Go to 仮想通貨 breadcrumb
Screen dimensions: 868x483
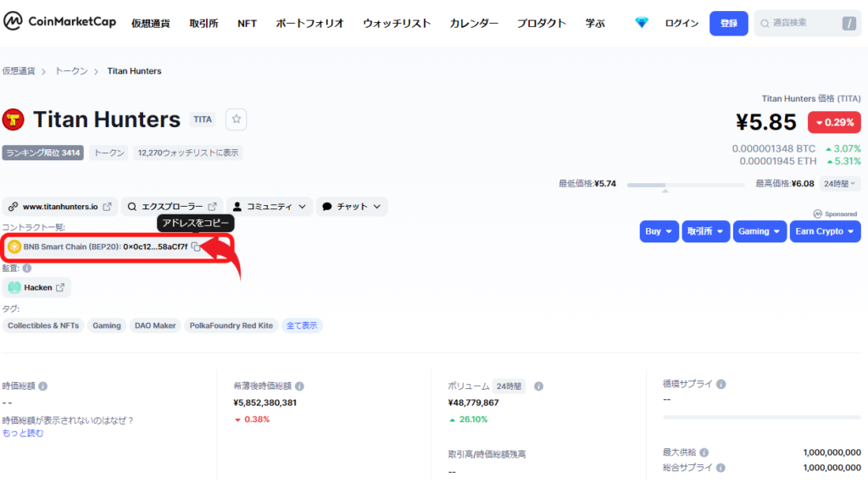19,71
